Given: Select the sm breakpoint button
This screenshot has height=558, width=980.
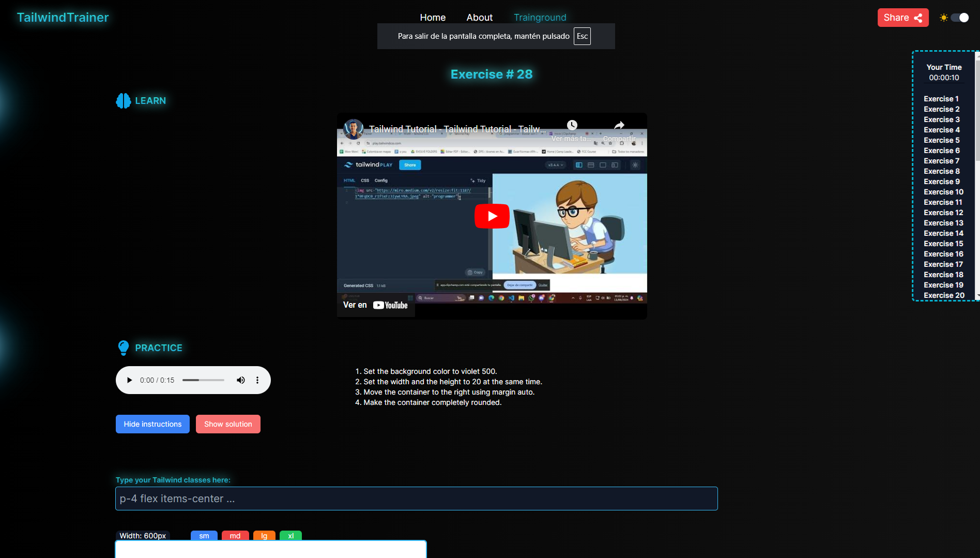Looking at the screenshot, I should [x=204, y=536].
